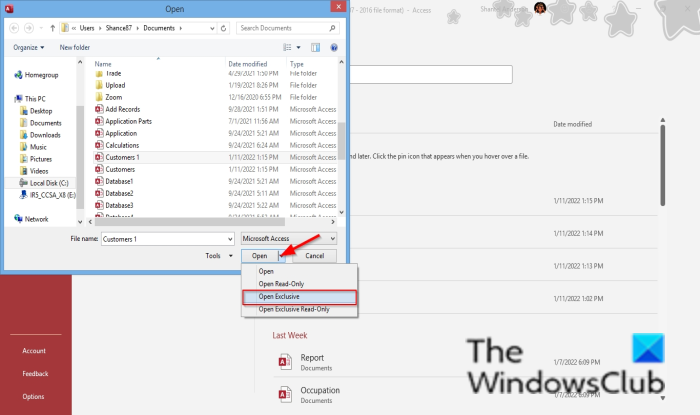The image size is (700, 415).
Task: Select Network in navigation pane
Action: (x=31, y=219)
